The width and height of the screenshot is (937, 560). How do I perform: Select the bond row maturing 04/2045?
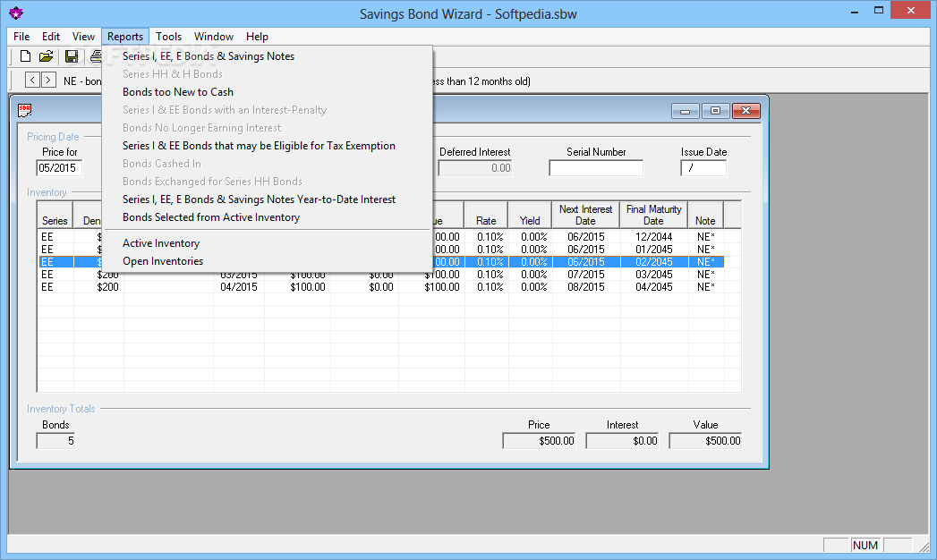[x=381, y=287]
